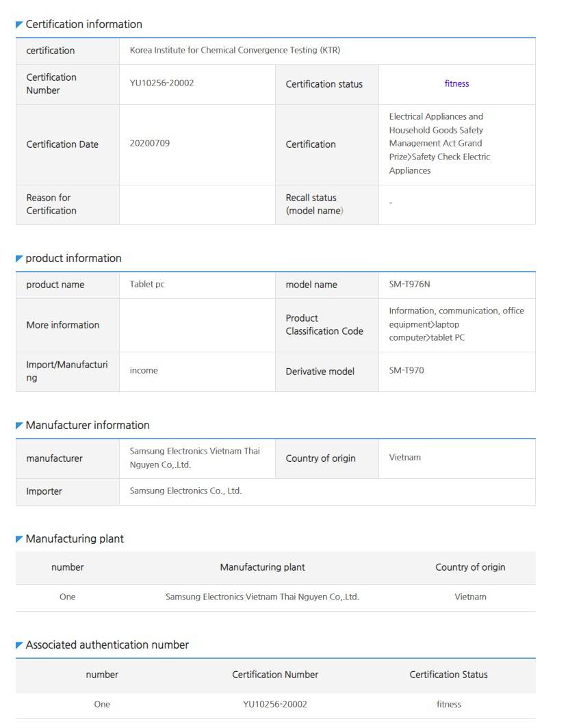
Task: Click the Importer Samsung Electronics Co., Ltd. value
Action: pyautogui.click(x=185, y=491)
